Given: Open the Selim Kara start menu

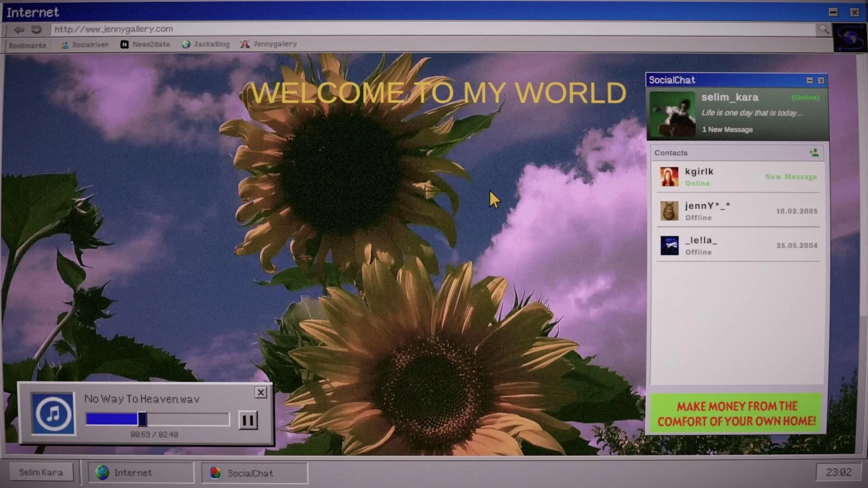Looking at the screenshot, I should tap(41, 472).
